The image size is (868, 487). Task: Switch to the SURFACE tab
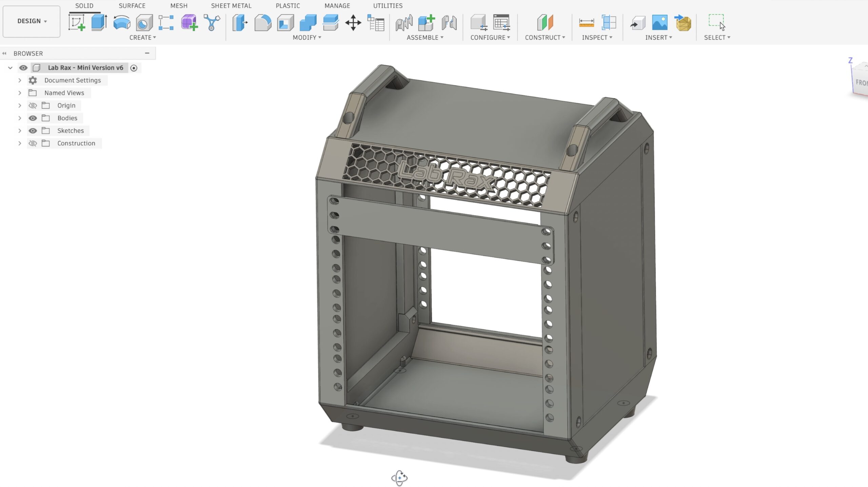coord(132,6)
